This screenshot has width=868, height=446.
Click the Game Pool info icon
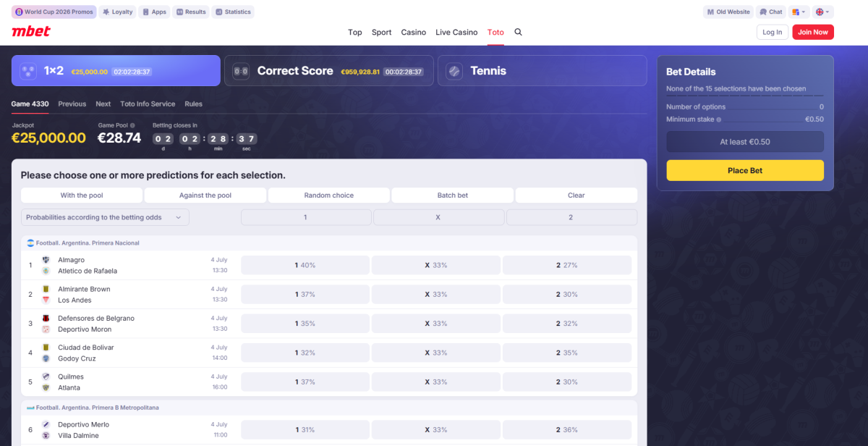click(x=132, y=125)
